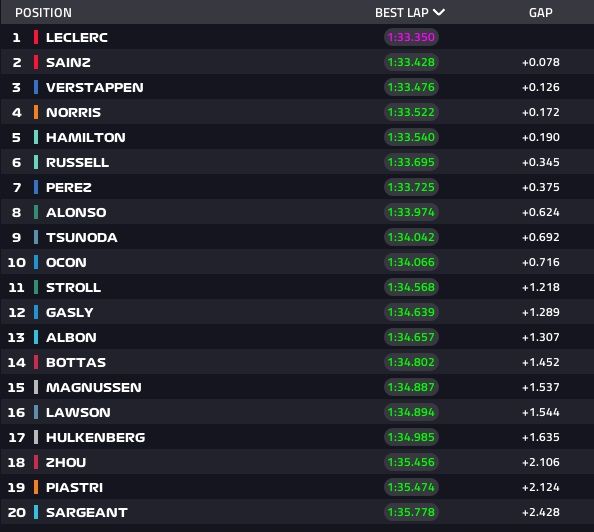Click Sargeant's 1:35.778 lap time badge
Image resolution: width=594 pixels, height=532 pixels.
tap(411, 512)
